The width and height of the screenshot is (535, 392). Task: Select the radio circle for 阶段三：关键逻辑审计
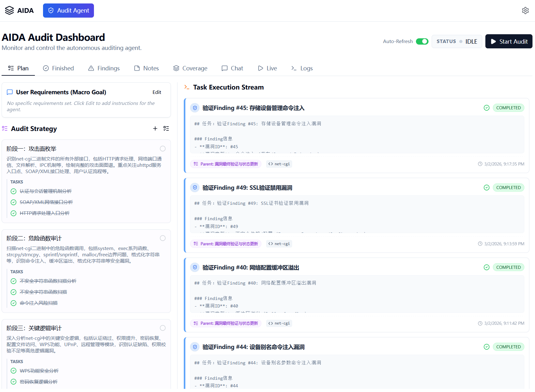[x=163, y=328]
